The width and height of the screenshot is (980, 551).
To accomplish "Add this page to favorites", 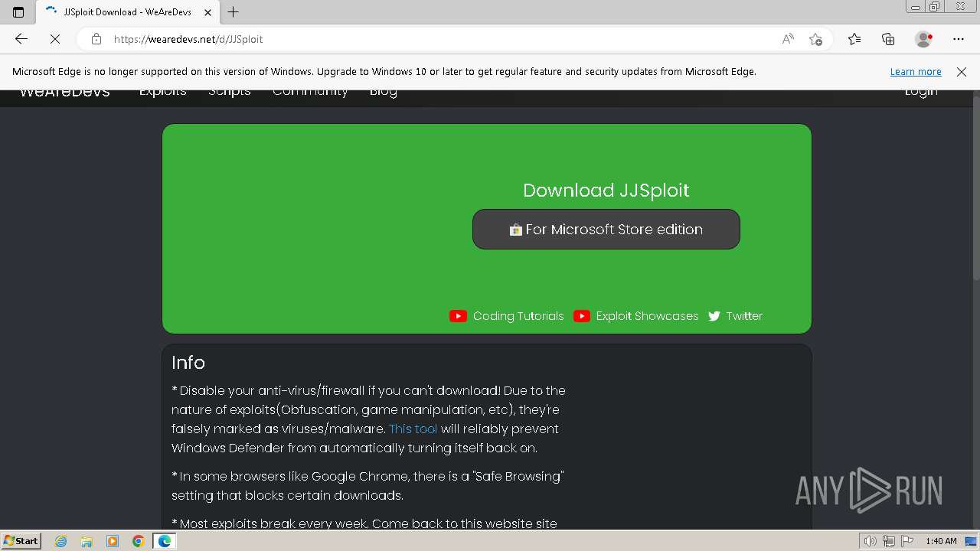I will 815,39.
